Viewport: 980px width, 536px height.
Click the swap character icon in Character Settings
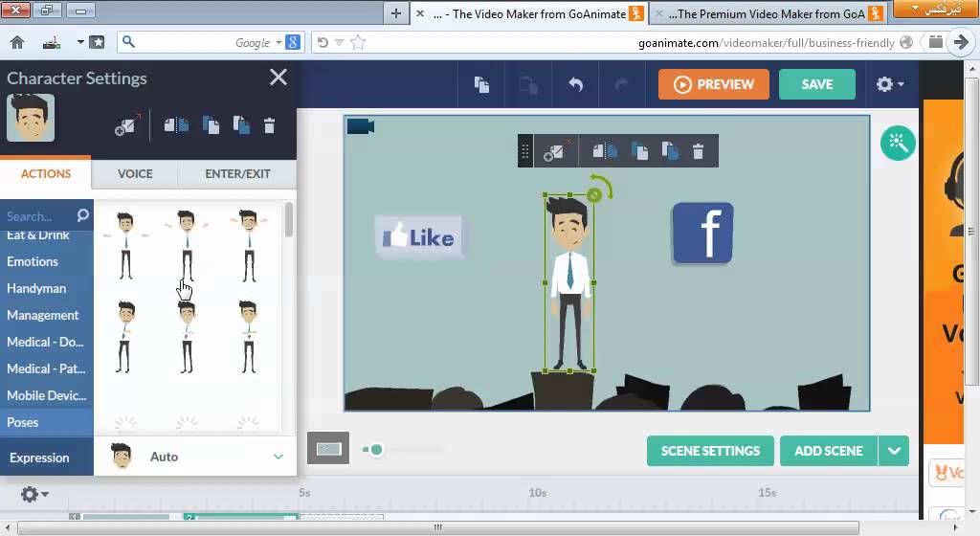tap(127, 125)
